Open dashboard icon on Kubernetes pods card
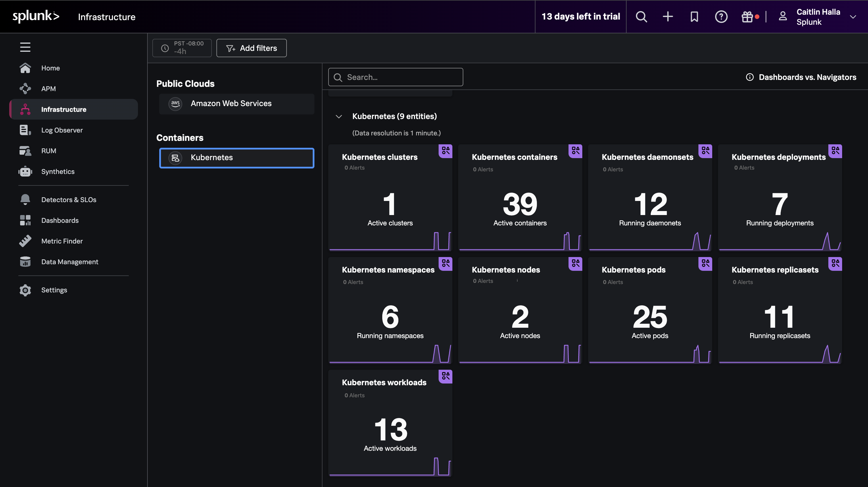868x487 pixels. coord(705,263)
